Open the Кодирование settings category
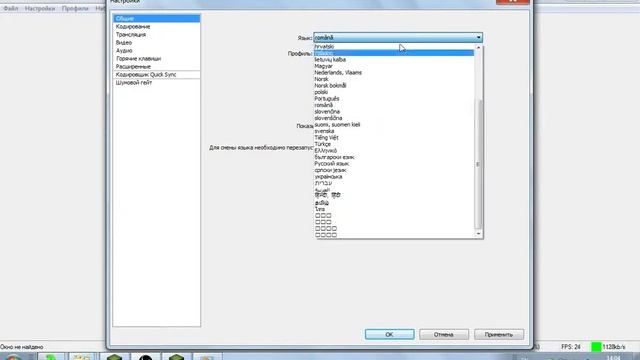Viewport: 640px width, 360px height. point(157,27)
